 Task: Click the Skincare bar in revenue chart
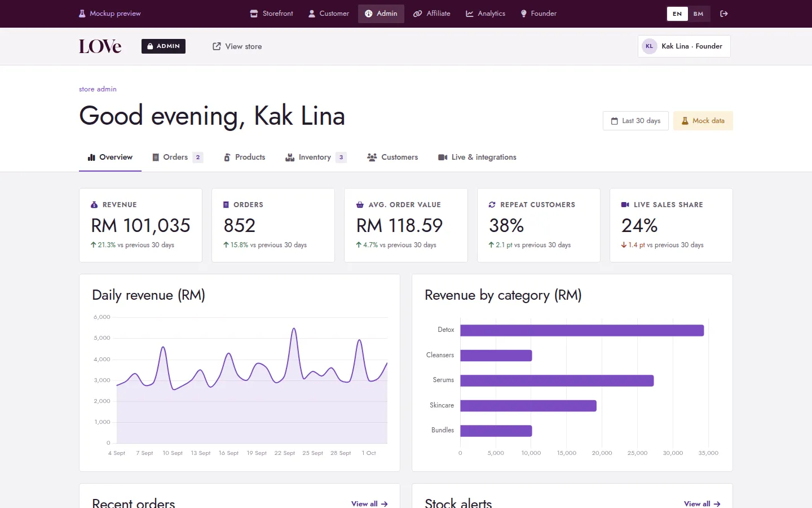coord(528,405)
